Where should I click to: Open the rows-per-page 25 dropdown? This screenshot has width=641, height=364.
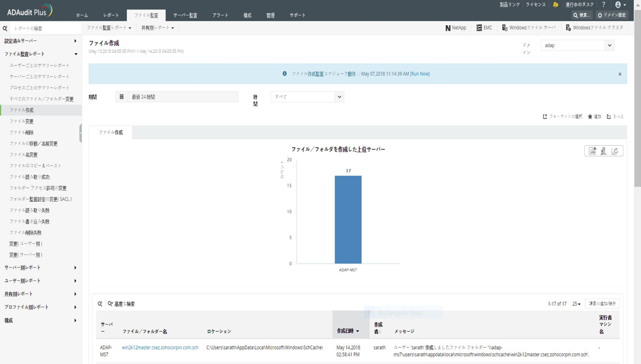click(x=576, y=304)
